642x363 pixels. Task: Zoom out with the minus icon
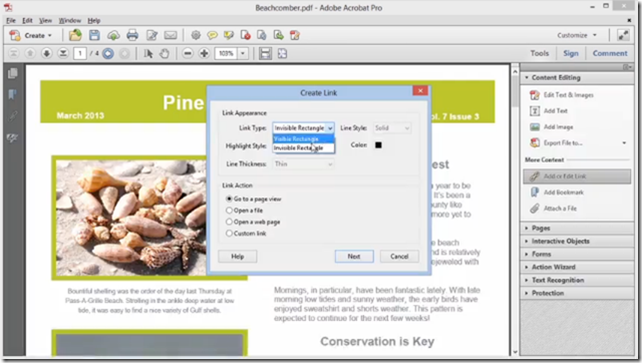tap(188, 54)
